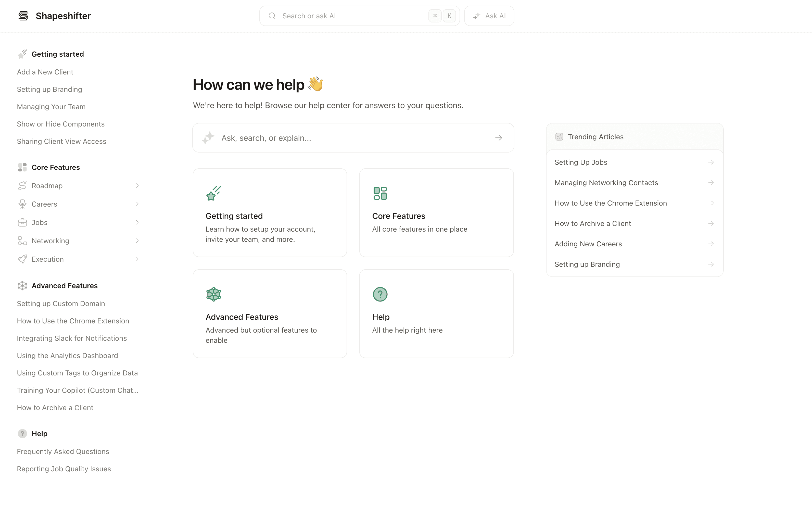Click the Roadmap route icon in sidebar
Image resolution: width=812 pixels, height=505 pixels.
[x=22, y=186]
